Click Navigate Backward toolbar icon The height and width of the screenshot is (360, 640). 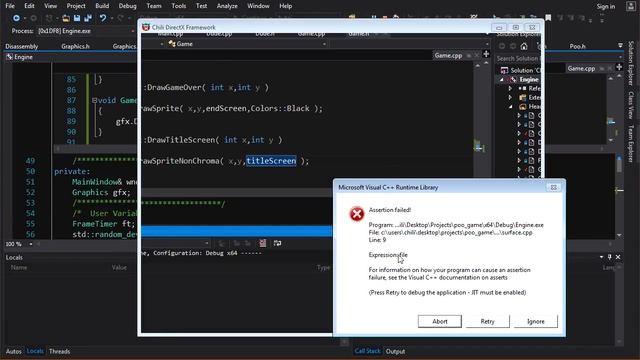[16, 18]
